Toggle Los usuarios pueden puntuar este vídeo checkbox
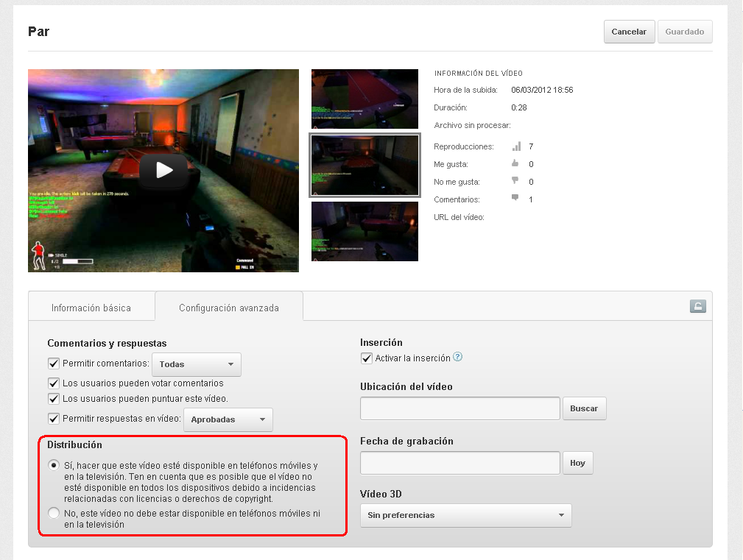This screenshot has height=560, width=743. click(x=54, y=399)
